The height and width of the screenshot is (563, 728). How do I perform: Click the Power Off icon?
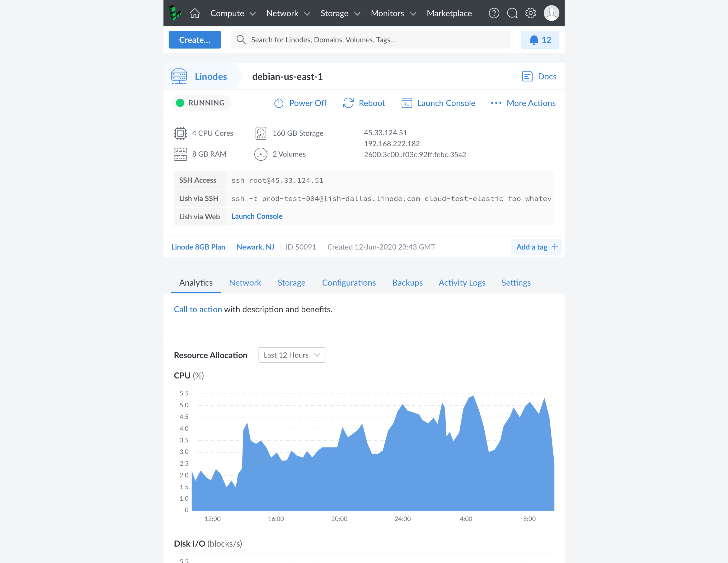point(279,103)
